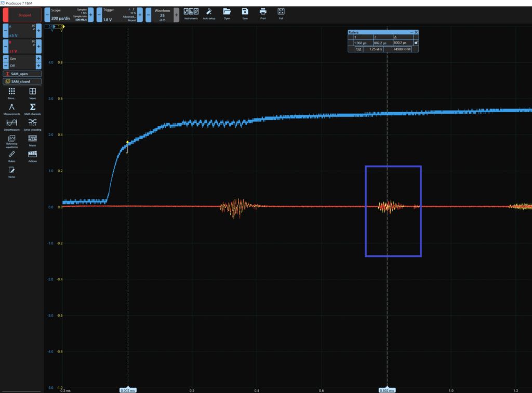This screenshot has width=532, height=393.
Task: Open the Measurements panel
Action: (x=11, y=109)
